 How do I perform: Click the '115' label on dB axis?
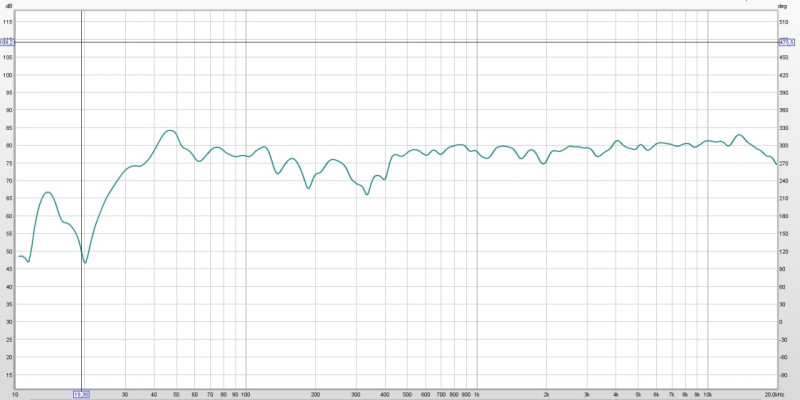click(7, 22)
